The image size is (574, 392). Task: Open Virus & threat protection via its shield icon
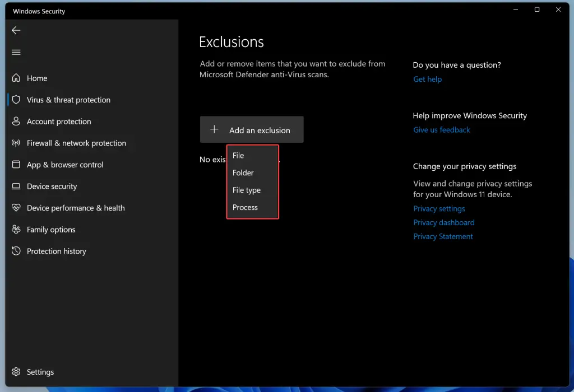click(x=16, y=100)
